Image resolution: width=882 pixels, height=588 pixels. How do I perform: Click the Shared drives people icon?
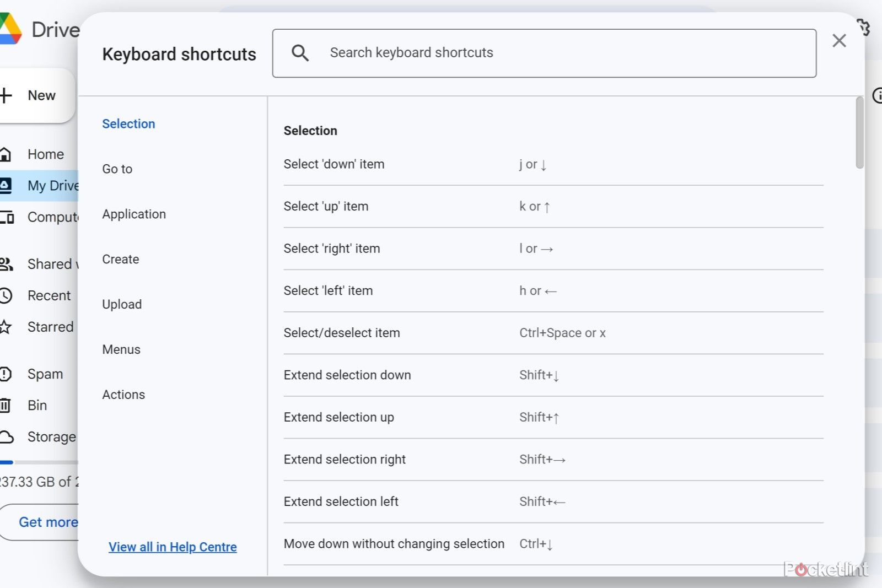point(6,264)
